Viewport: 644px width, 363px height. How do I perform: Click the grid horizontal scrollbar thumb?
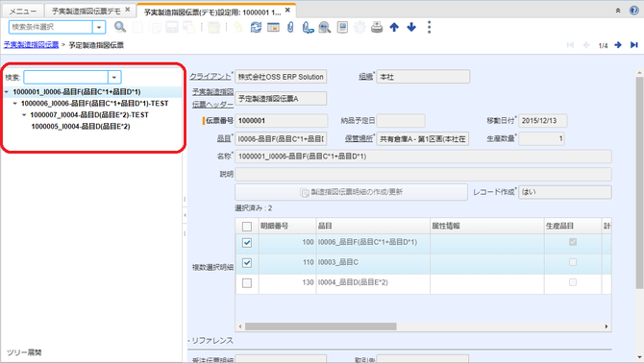tap(321, 327)
